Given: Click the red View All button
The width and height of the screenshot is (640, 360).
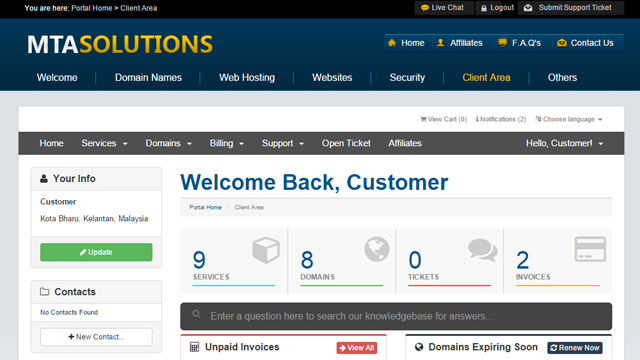Looking at the screenshot, I should click(357, 348).
